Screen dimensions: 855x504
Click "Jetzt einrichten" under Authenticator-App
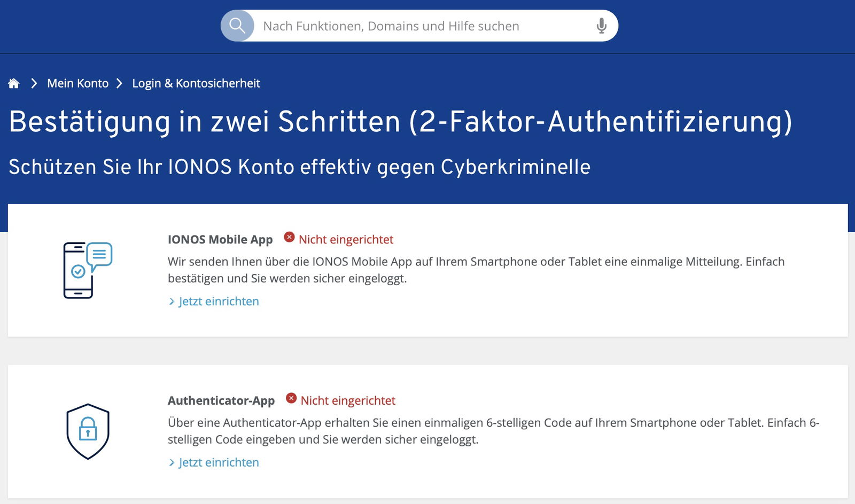tap(219, 463)
